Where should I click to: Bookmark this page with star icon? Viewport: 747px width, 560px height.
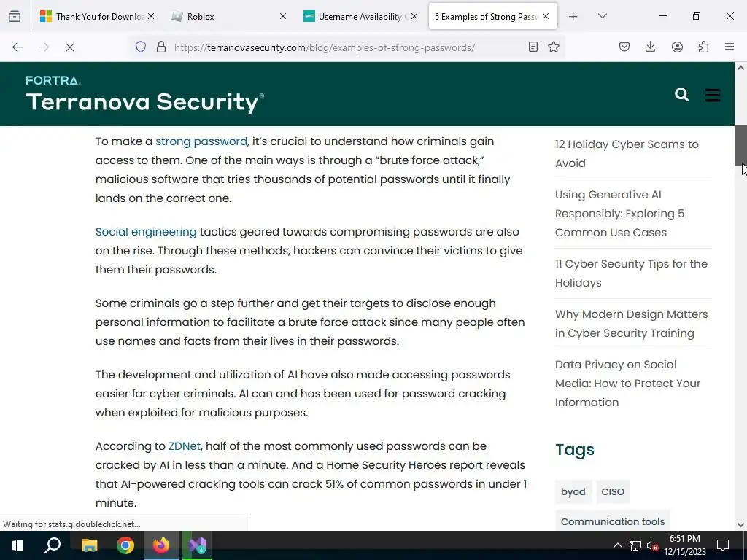tap(554, 47)
